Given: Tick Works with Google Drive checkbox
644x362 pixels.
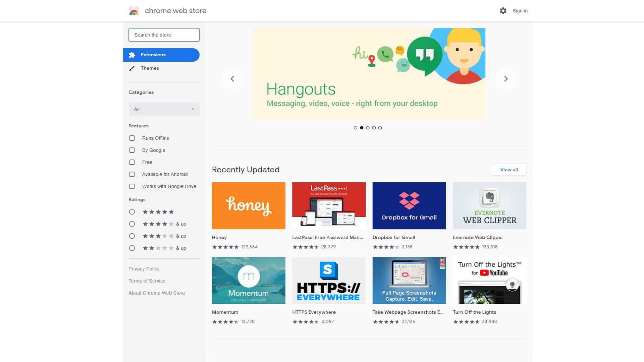Looking at the screenshot, I should coord(132,186).
